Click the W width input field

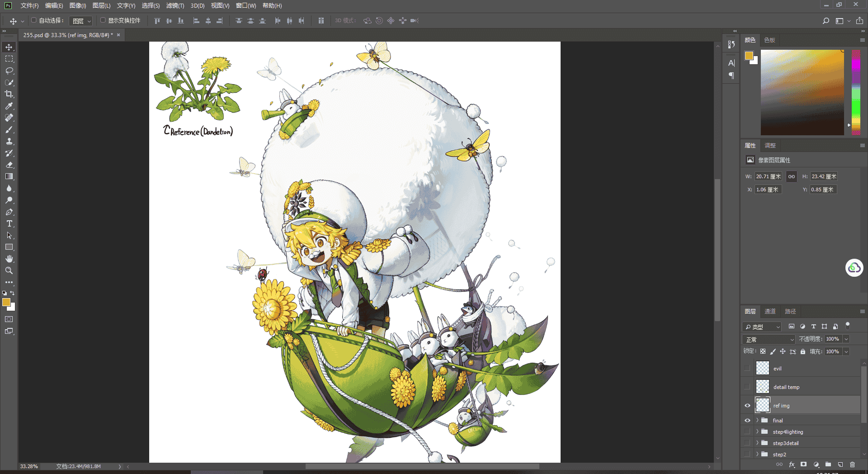click(768, 176)
